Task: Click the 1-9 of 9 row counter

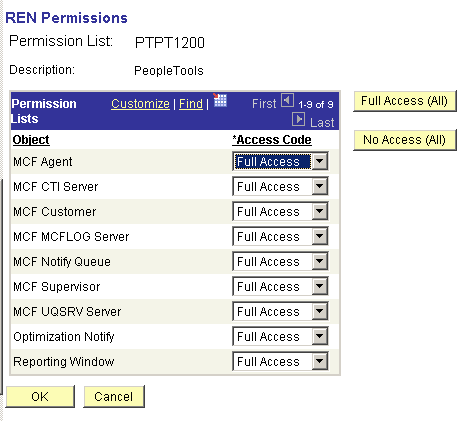Action: tap(316, 105)
